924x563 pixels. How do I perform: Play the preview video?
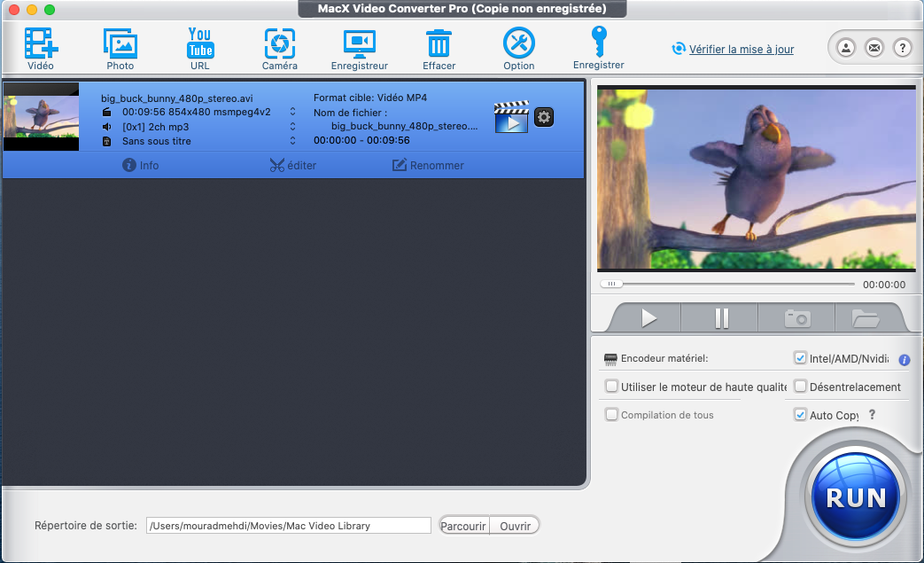coord(648,318)
